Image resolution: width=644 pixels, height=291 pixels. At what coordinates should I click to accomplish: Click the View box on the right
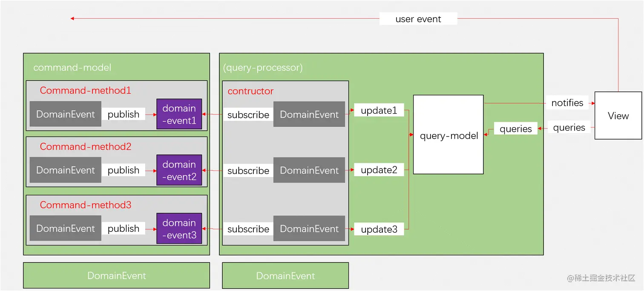(x=618, y=115)
